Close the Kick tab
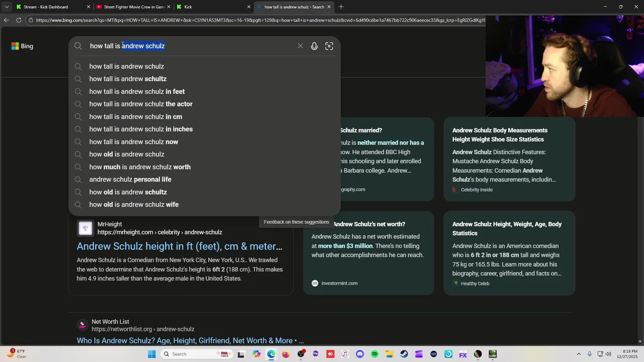 tap(249, 7)
